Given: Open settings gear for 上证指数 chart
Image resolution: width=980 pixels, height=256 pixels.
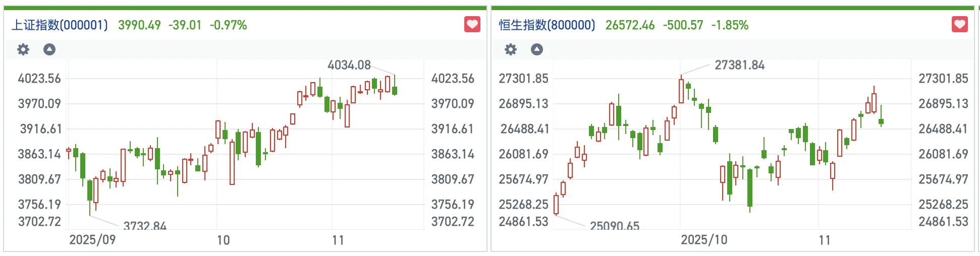Looking at the screenshot, I should (x=23, y=49).
